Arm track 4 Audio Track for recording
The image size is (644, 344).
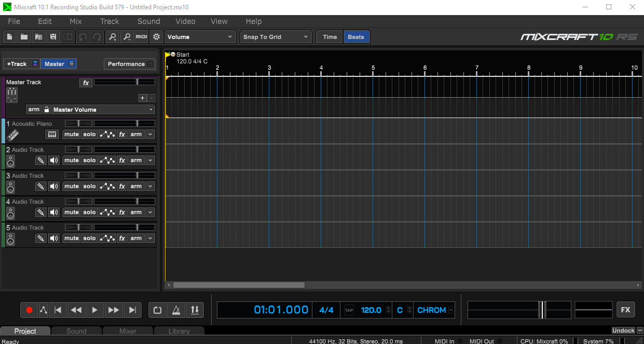coord(136,213)
